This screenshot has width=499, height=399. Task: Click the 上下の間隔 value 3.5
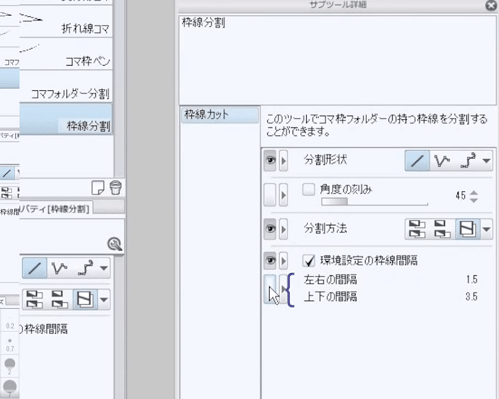click(x=472, y=296)
